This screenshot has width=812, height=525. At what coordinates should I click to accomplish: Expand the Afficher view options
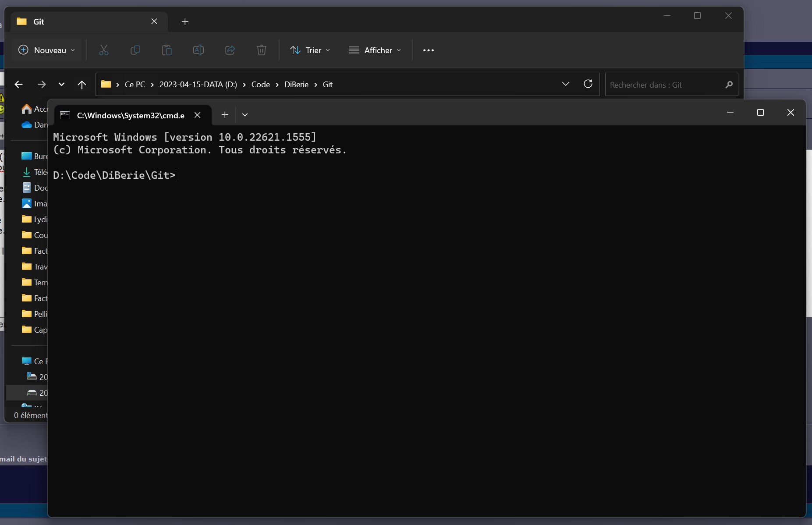(375, 50)
